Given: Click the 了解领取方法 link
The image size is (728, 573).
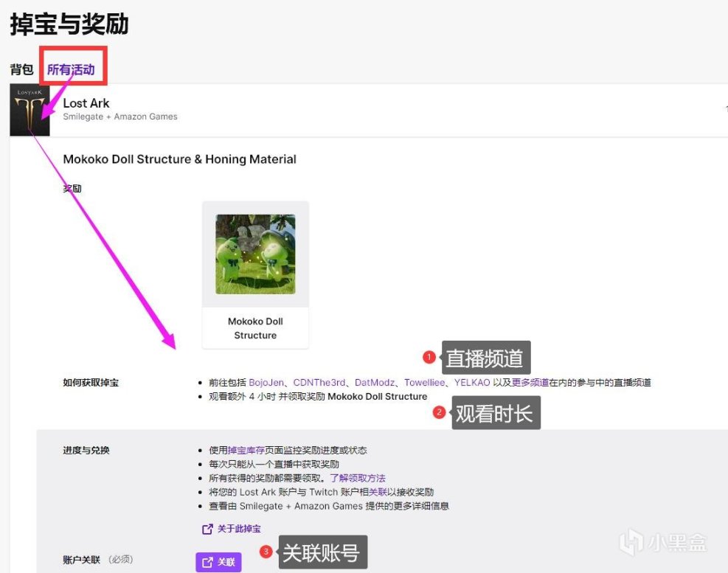Looking at the screenshot, I should point(358,479).
